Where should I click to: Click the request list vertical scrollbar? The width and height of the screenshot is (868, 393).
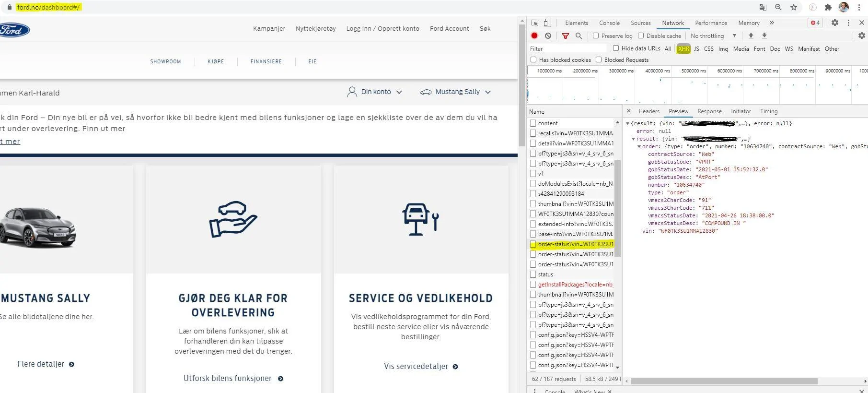pyautogui.click(x=618, y=208)
